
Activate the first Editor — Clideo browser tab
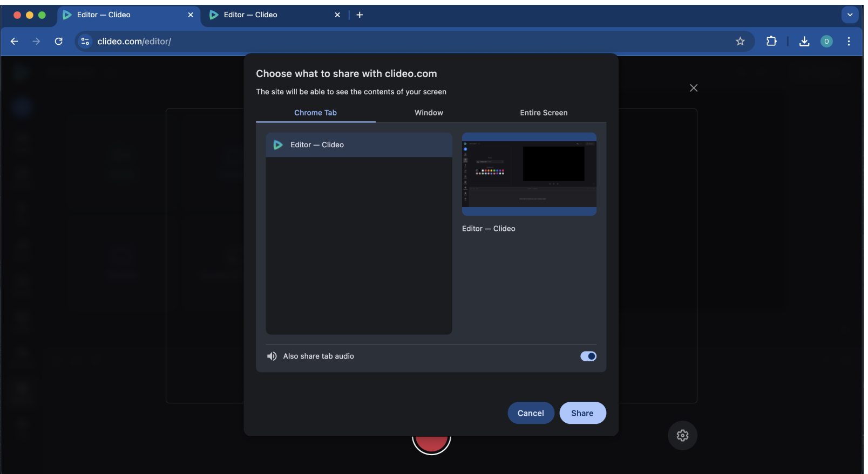(x=128, y=15)
